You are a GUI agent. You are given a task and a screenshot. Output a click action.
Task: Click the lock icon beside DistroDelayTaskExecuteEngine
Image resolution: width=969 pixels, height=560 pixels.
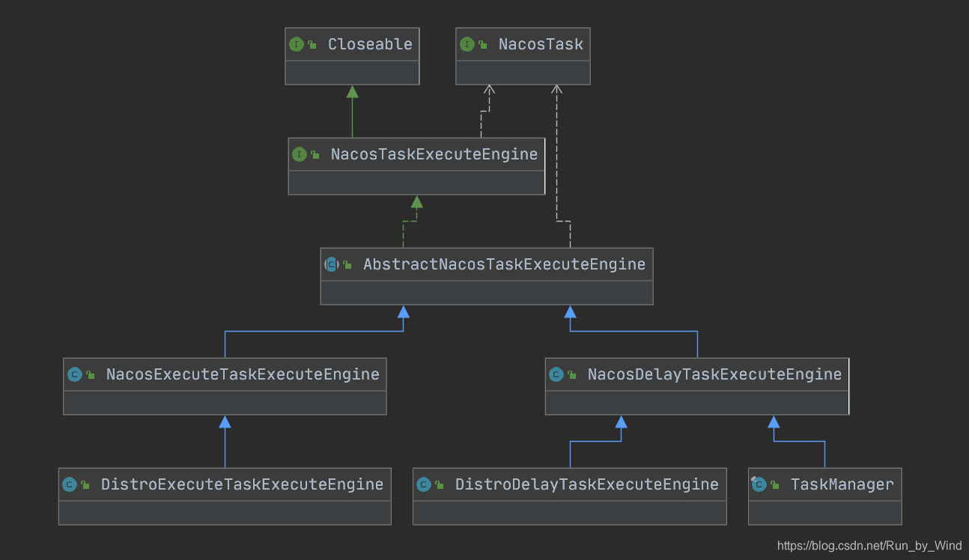[440, 485]
